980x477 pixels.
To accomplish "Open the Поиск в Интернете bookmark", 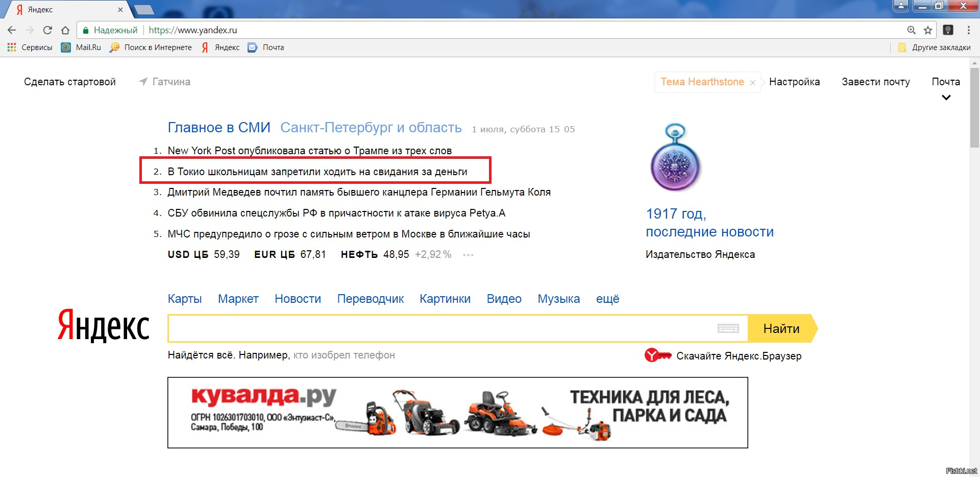I will tap(151, 47).
